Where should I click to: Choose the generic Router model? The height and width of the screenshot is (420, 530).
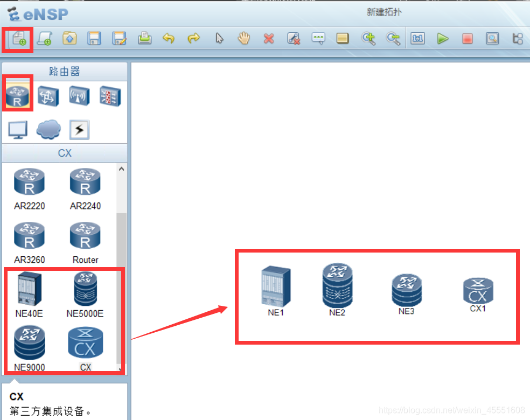pos(85,243)
